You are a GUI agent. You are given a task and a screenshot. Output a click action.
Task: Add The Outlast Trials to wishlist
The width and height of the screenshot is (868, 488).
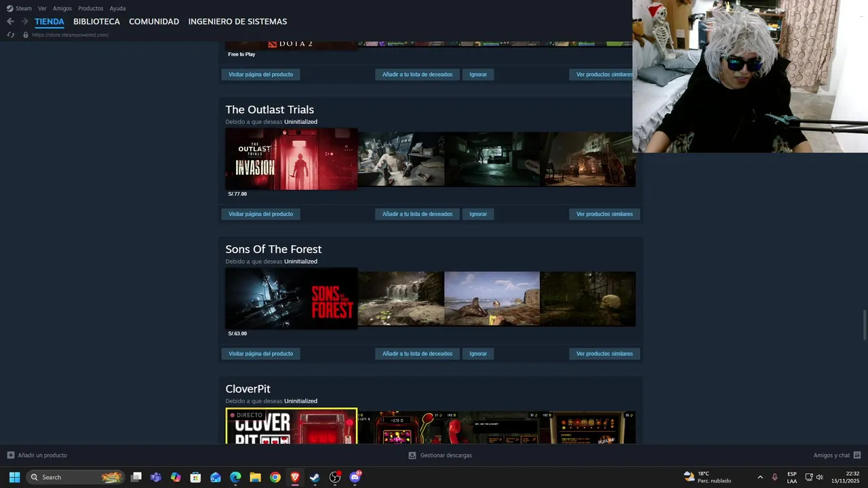point(417,214)
